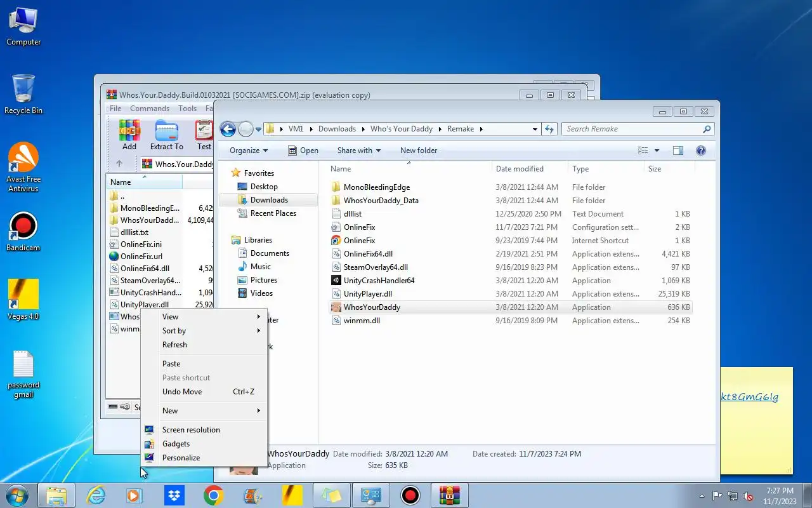Open WinRAR's File menu
The image size is (812, 508).
(x=115, y=109)
